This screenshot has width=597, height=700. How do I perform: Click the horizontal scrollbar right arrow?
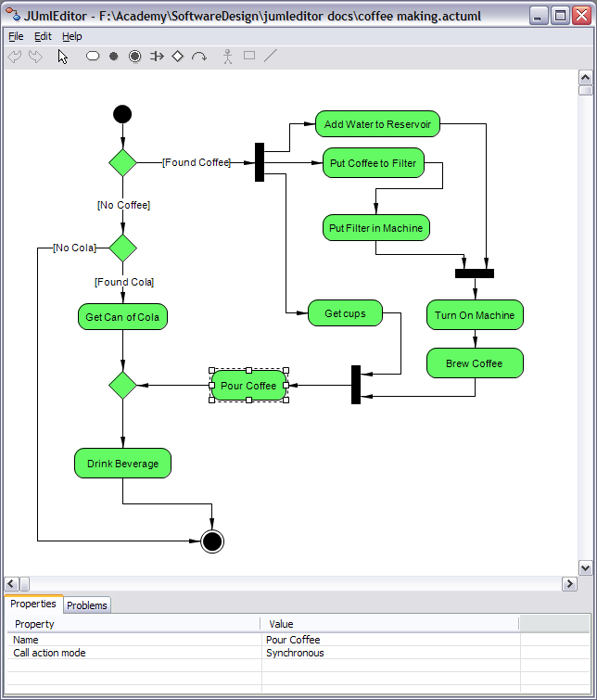pos(569,584)
